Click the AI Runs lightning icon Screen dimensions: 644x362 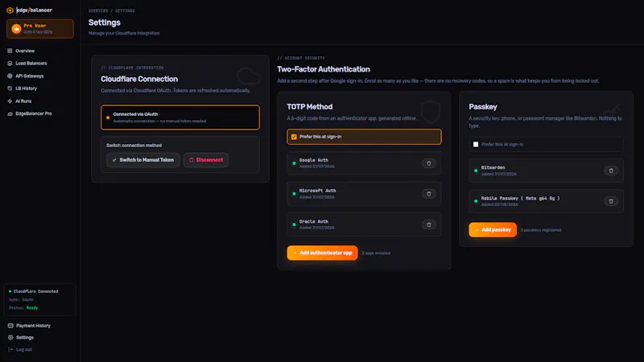coord(10,101)
